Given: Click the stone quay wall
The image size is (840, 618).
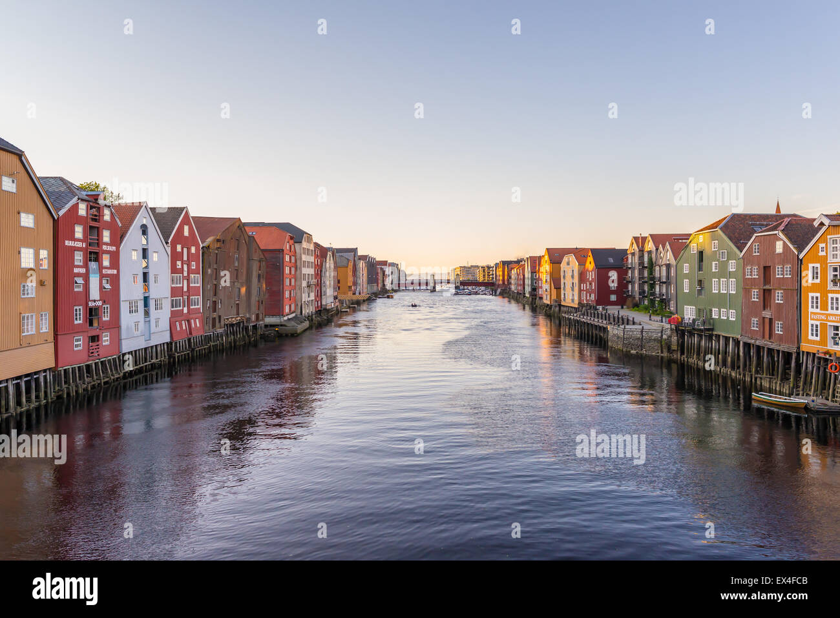Looking at the screenshot, I should tap(640, 340).
